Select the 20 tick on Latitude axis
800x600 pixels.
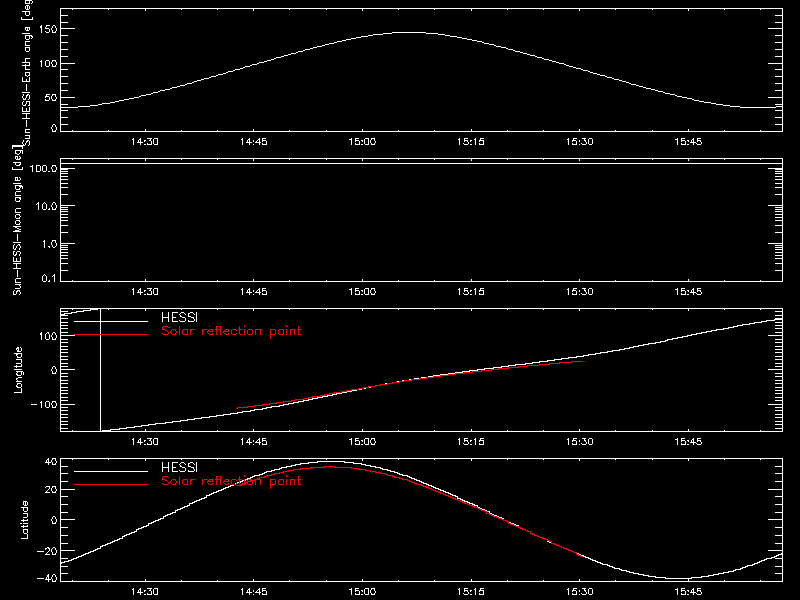point(52,490)
